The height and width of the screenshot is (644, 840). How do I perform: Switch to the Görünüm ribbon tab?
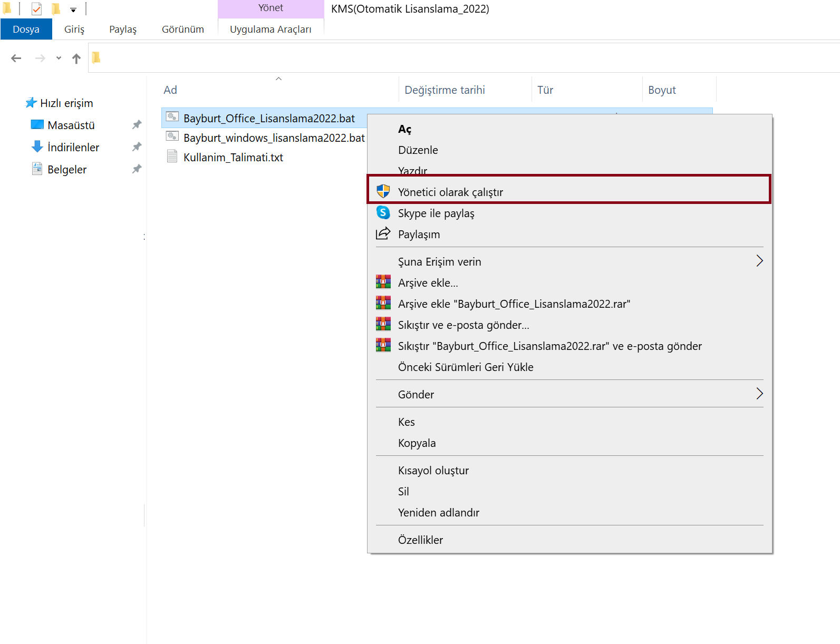click(182, 30)
